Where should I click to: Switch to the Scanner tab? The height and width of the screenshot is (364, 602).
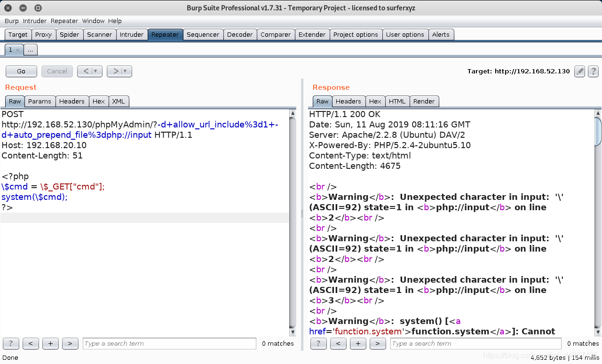point(100,35)
